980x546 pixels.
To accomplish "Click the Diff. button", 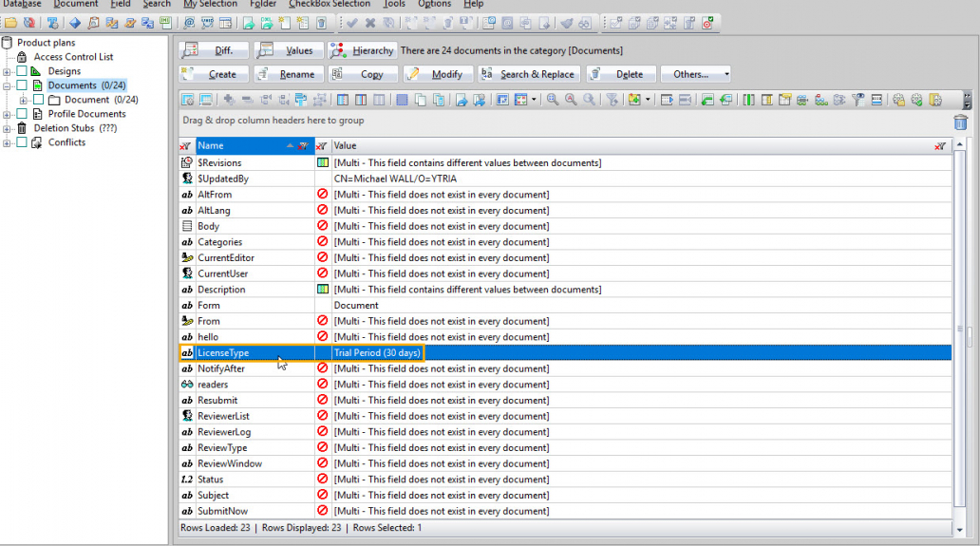I will coord(214,50).
